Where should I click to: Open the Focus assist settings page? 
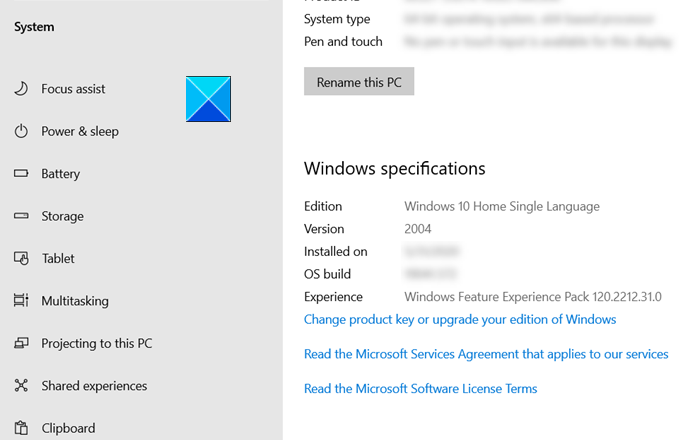click(73, 89)
